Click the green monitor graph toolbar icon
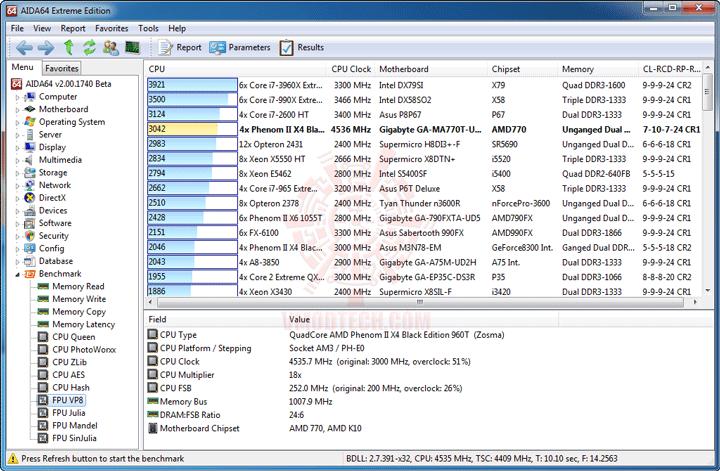 (132, 47)
